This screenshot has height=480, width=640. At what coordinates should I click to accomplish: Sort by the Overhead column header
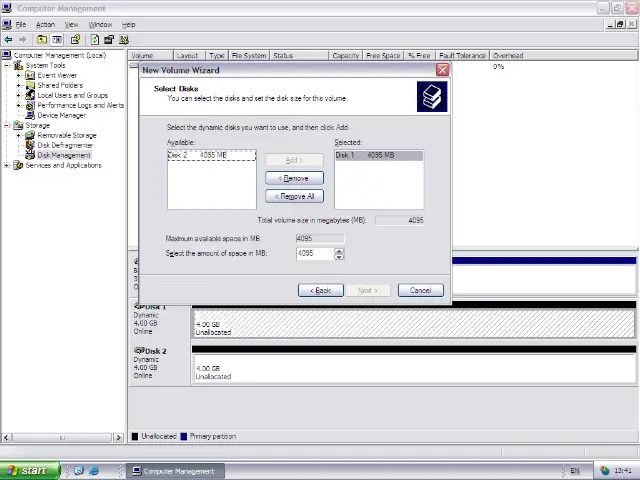click(x=563, y=56)
